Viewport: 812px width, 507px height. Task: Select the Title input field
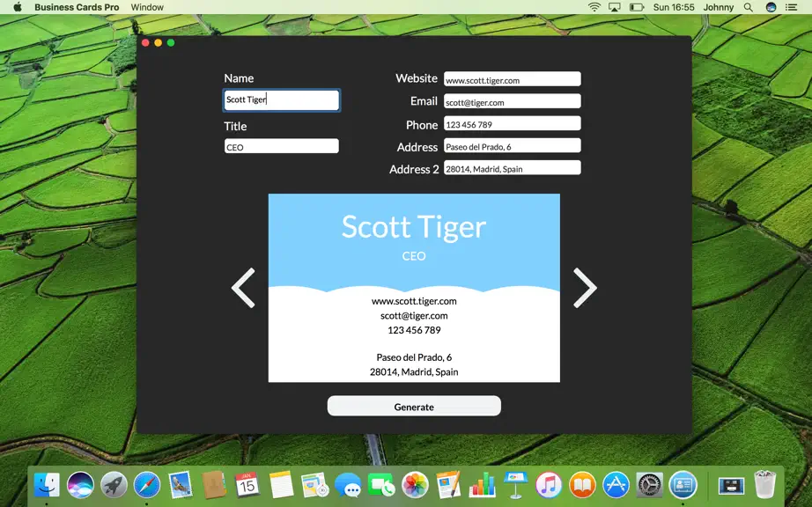coord(282,146)
